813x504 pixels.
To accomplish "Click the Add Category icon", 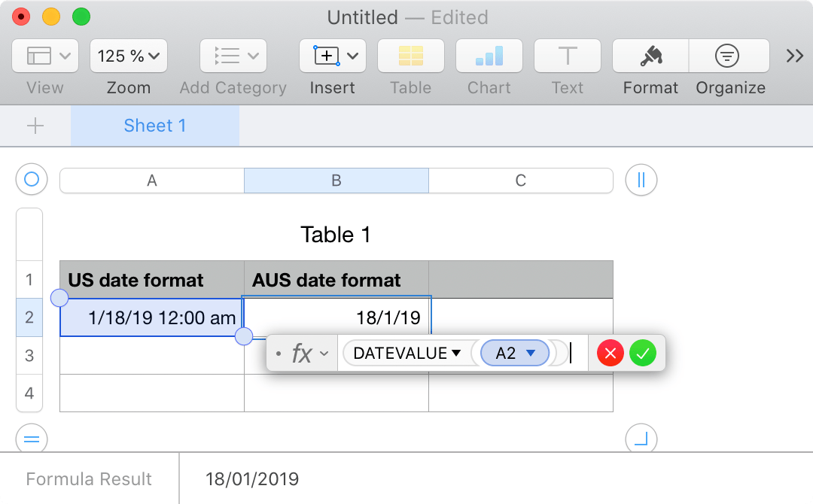I will (x=232, y=56).
